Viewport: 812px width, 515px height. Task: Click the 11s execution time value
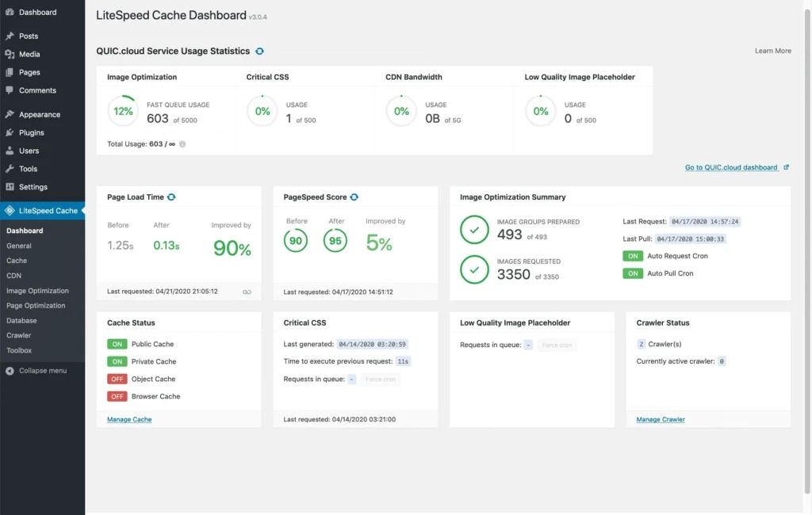(x=403, y=361)
